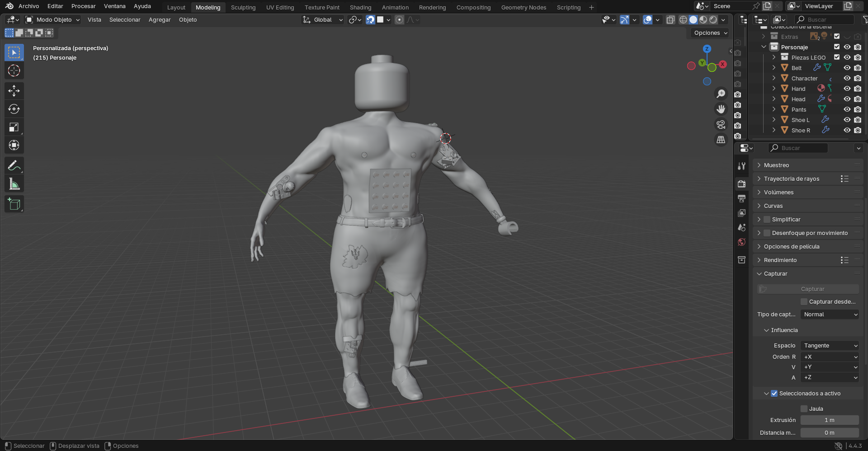Expand the Character object in outliner

tap(774, 78)
